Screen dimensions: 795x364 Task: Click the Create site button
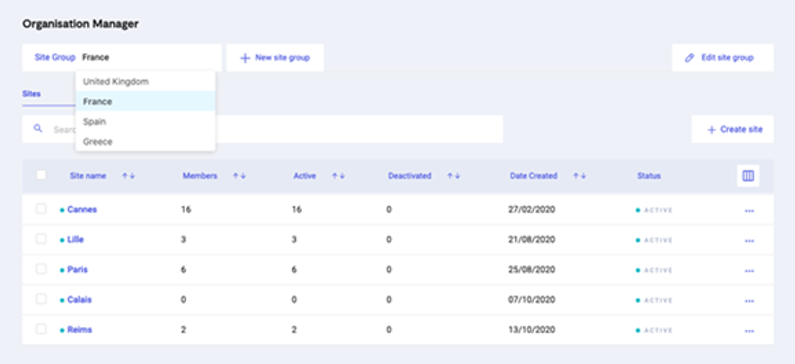coord(733,129)
